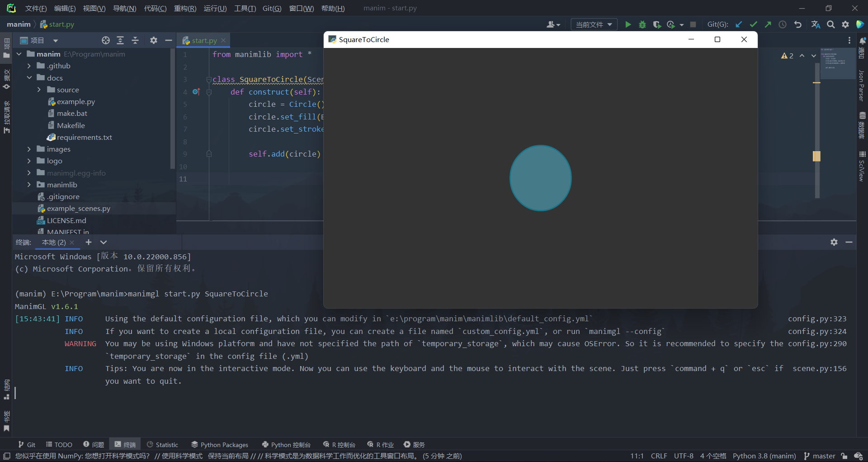This screenshot has height=462, width=868.
Task: Open the Git(G) menu
Action: [272, 8]
